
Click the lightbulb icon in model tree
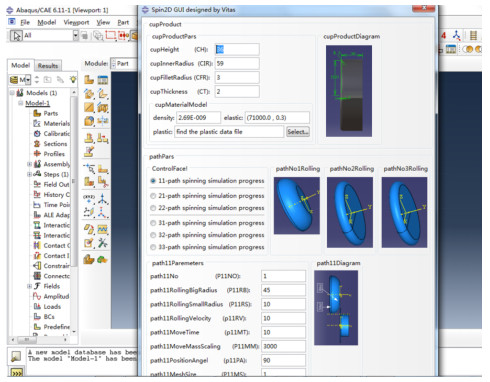click(x=72, y=80)
